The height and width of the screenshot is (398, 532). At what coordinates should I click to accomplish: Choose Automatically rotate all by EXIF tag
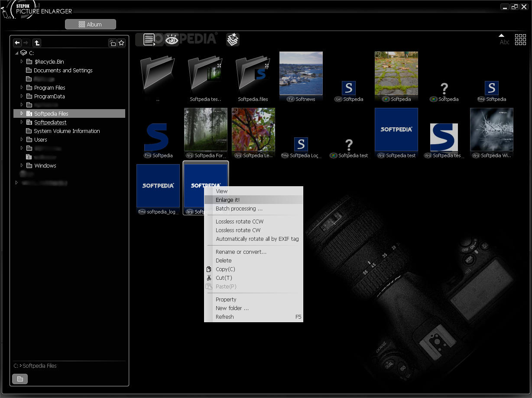coord(253,239)
